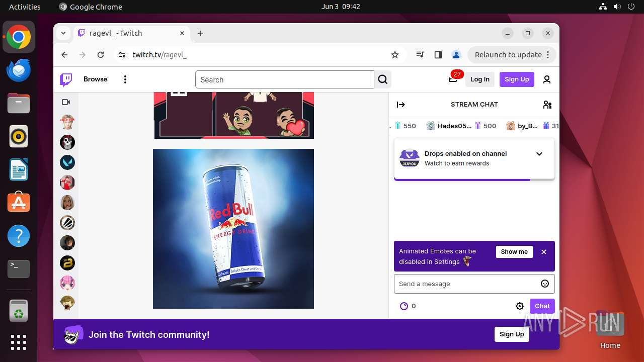
Task: Open the Valorant-logo channel in sidebar
Action: pyautogui.click(x=67, y=162)
